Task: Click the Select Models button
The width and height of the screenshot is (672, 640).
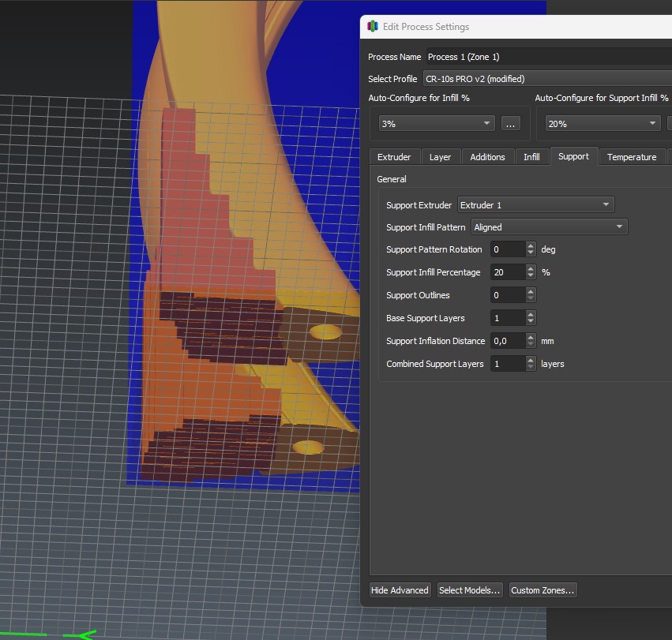Action: pyautogui.click(x=469, y=589)
